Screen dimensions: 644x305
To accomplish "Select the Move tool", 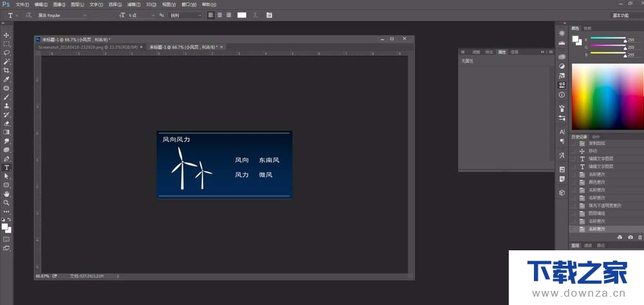I will pyautogui.click(x=6, y=35).
